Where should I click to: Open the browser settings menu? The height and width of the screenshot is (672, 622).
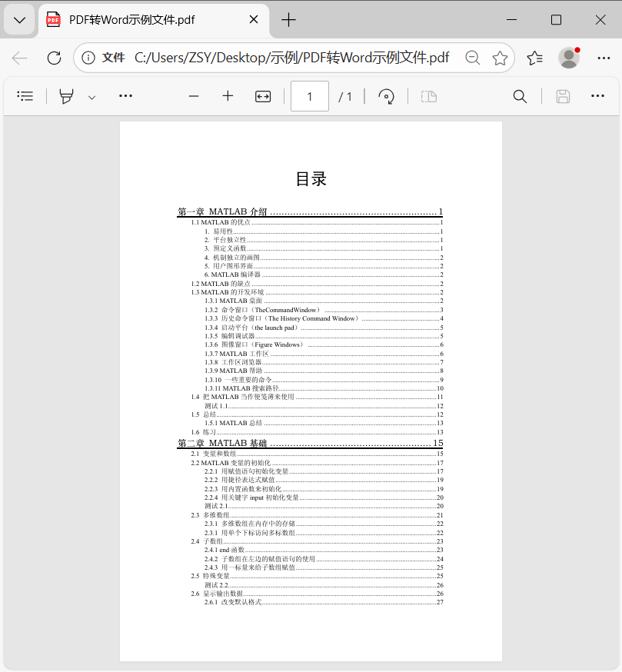604,58
